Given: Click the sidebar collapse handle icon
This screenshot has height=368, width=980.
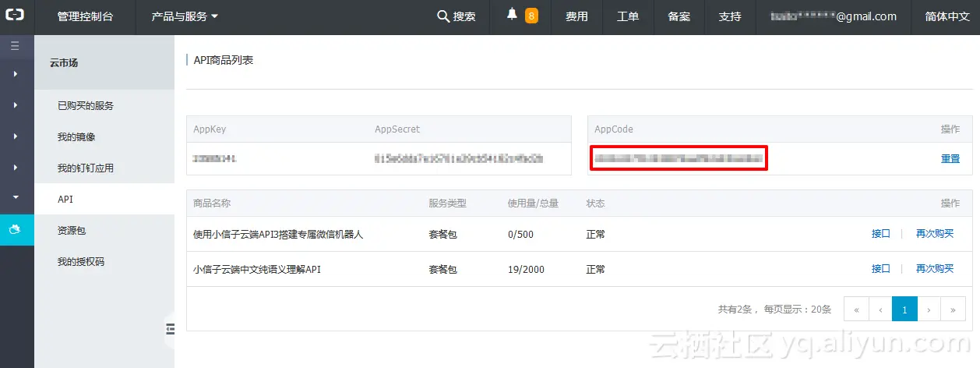Looking at the screenshot, I should tap(169, 331).
